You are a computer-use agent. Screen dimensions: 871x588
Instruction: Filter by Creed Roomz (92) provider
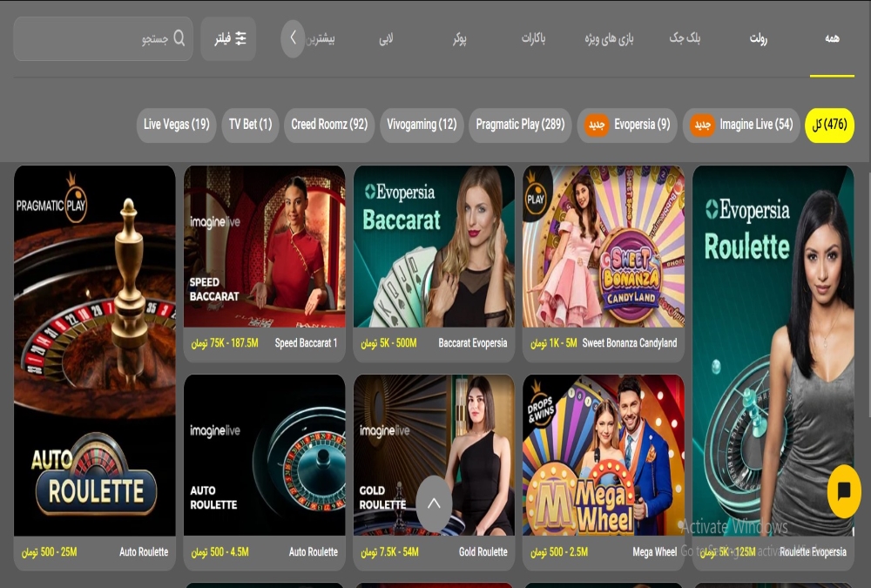pyautogui.click(x=329, y=125)
